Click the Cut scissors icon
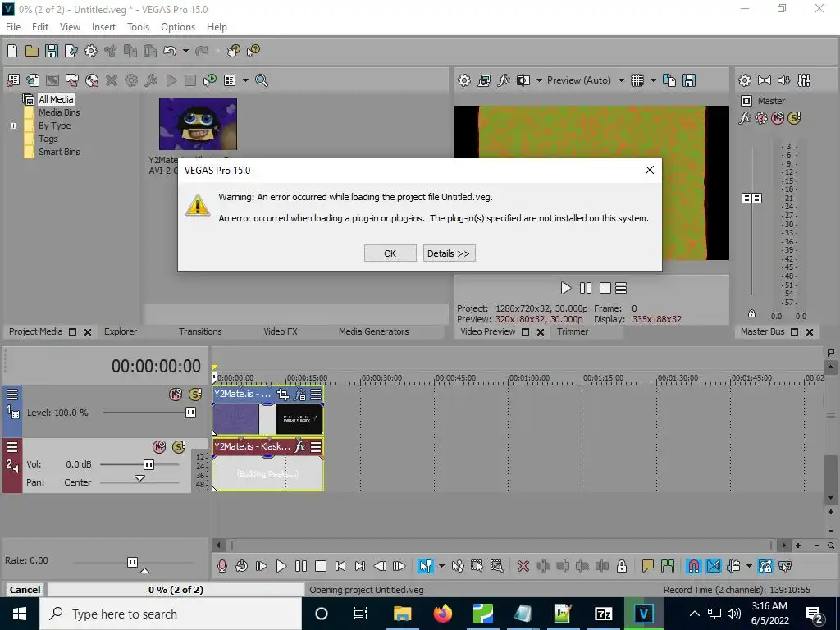This screenshot has height=630, width=840. click(111, 51)
